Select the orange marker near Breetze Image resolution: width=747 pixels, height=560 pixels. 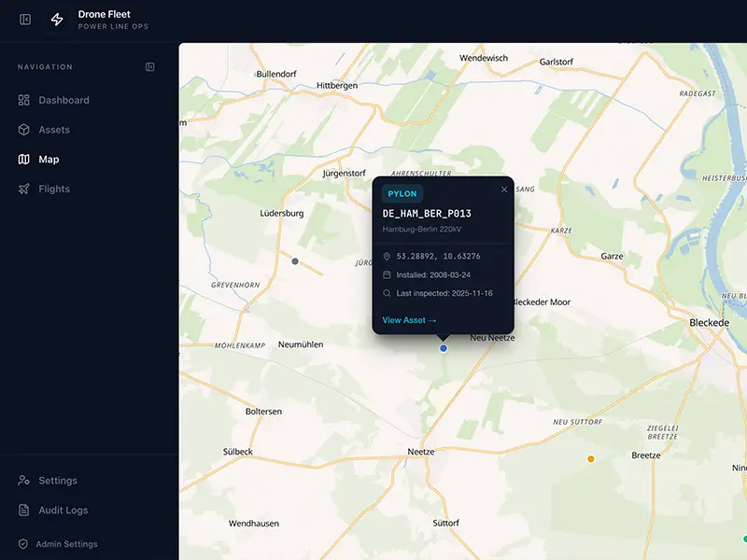(x=590, y=459)
